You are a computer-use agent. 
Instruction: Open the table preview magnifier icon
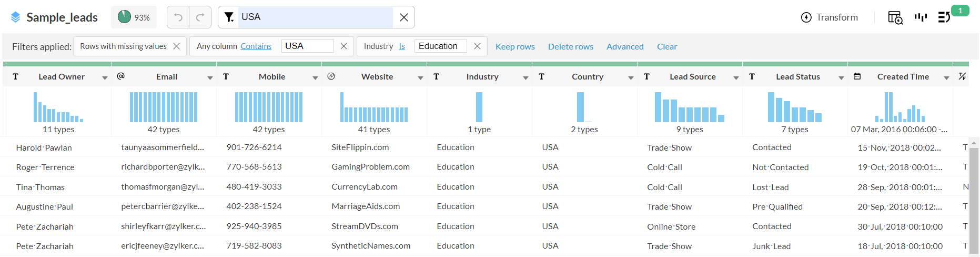pyautogui.click(x=895, y=17)
